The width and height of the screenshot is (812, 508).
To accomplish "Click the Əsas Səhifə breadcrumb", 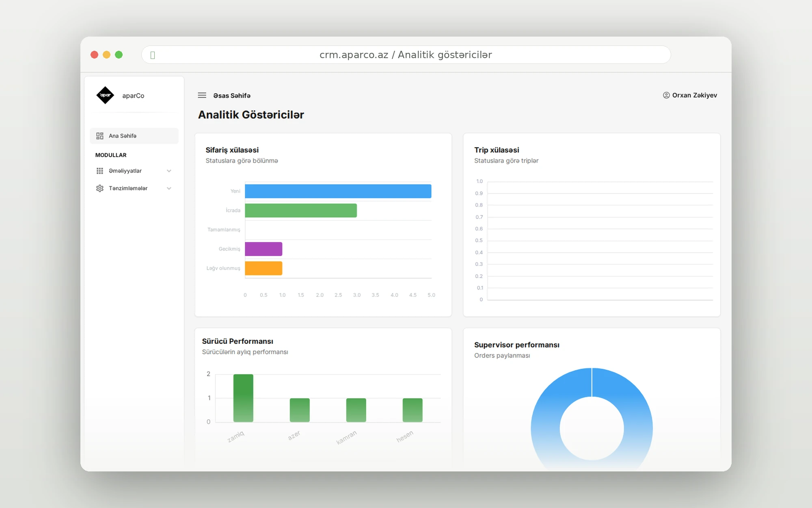I will [232, 96].
